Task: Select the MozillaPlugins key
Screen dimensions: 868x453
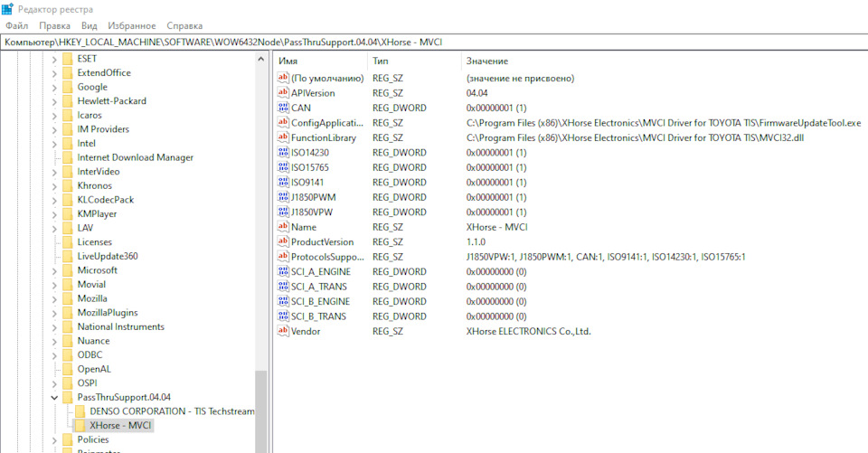Action: pos(108,312)
